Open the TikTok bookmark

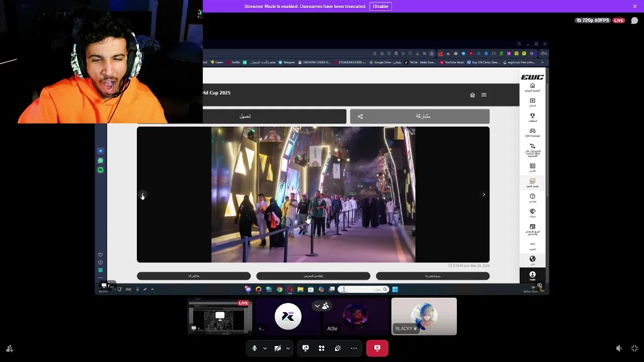point(420,62)
